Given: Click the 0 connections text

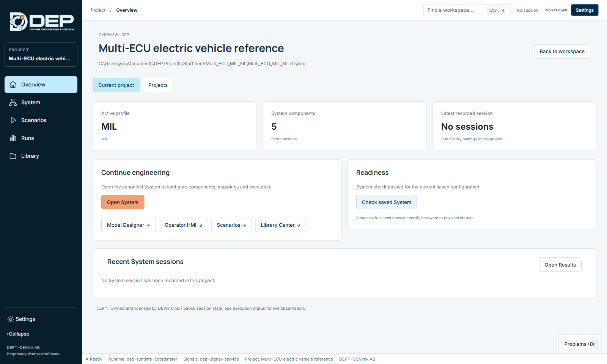Looking at the screenshot, I should tap(284, 139).
